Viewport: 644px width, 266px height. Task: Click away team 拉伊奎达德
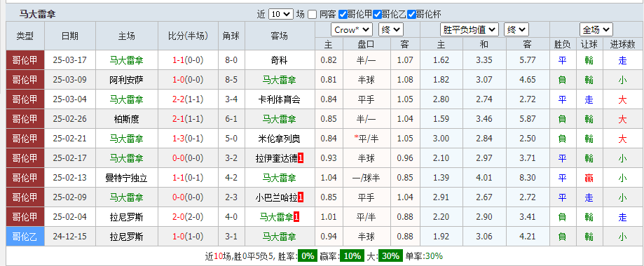coord(276,158)
